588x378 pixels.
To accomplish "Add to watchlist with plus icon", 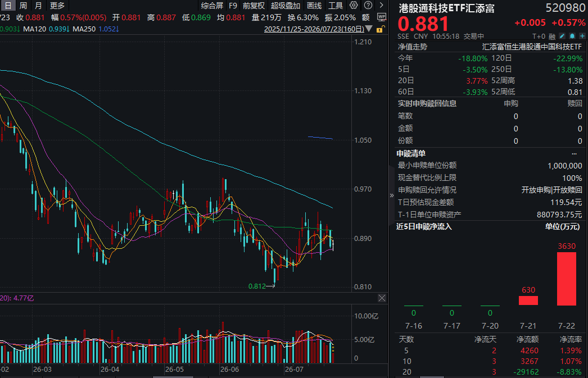I will (x=582, y=36).
